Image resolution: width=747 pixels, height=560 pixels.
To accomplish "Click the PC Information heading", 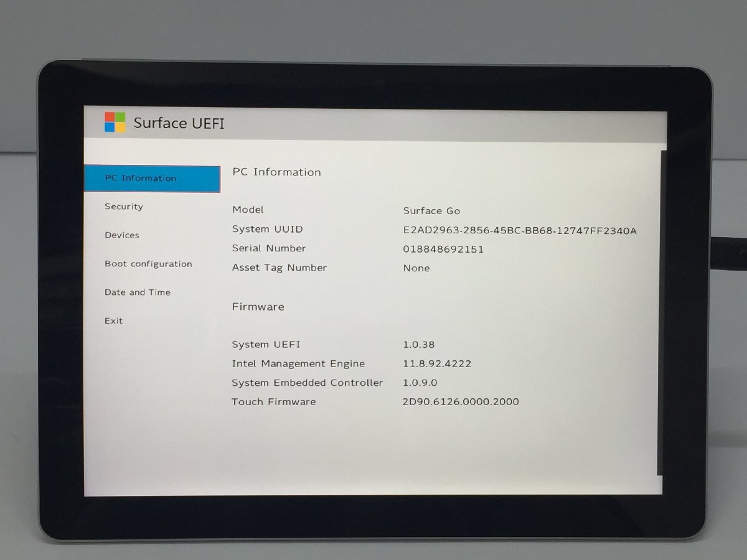I will coord(276,172).
